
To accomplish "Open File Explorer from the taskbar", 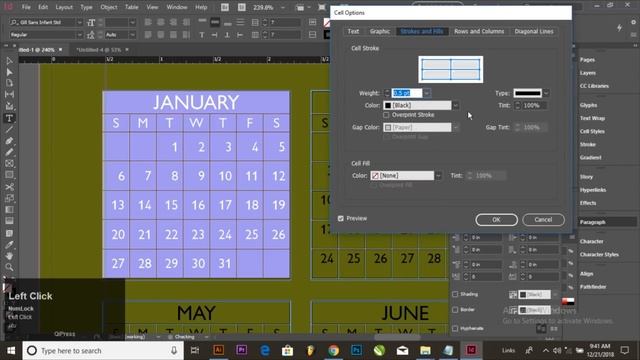I will (425, 350).
